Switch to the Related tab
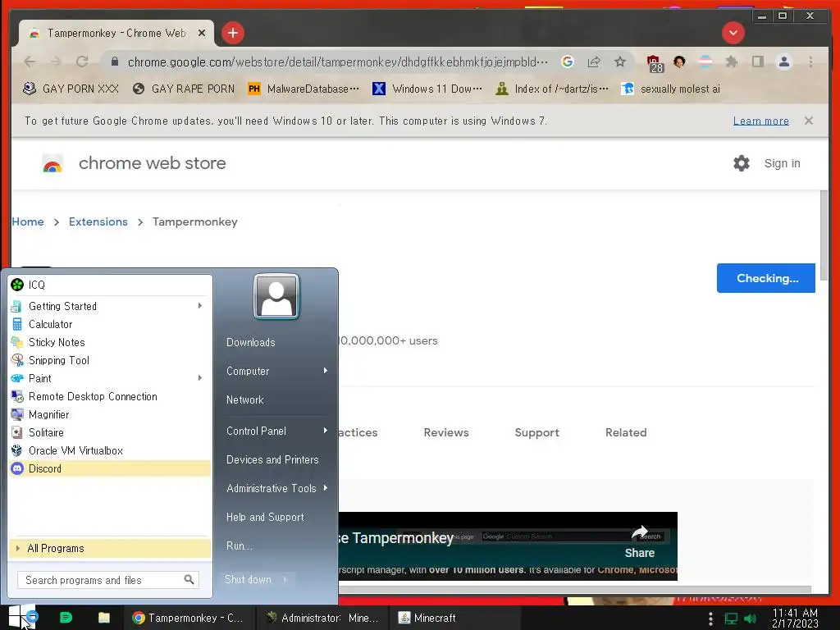 626,432
